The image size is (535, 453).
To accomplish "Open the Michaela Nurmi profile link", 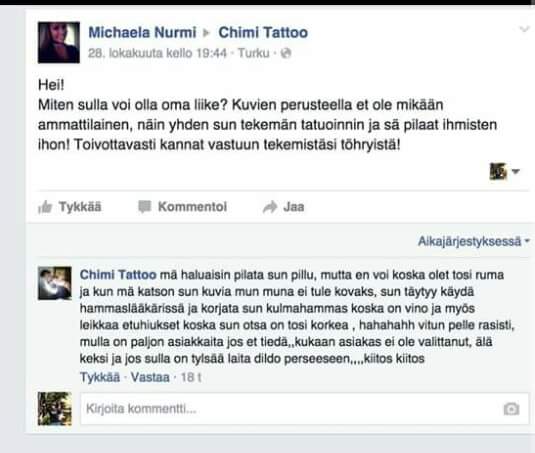I will [x=142, y=33].
